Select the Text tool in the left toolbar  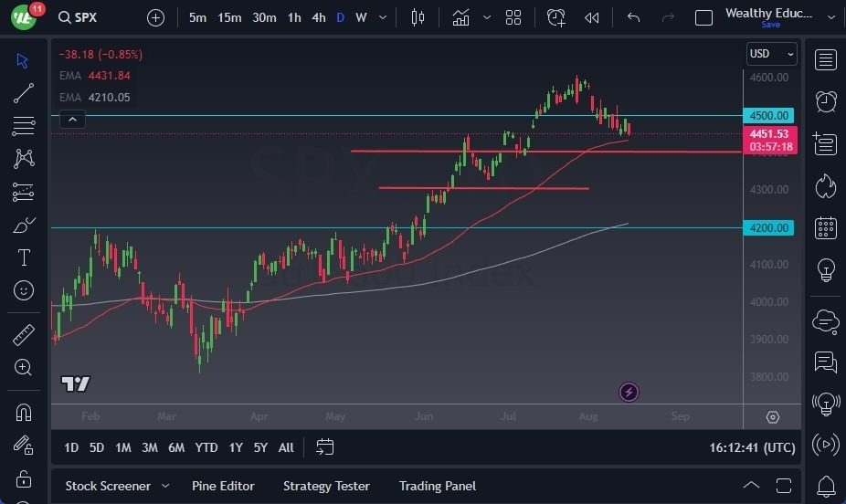(x=24, y=257)
